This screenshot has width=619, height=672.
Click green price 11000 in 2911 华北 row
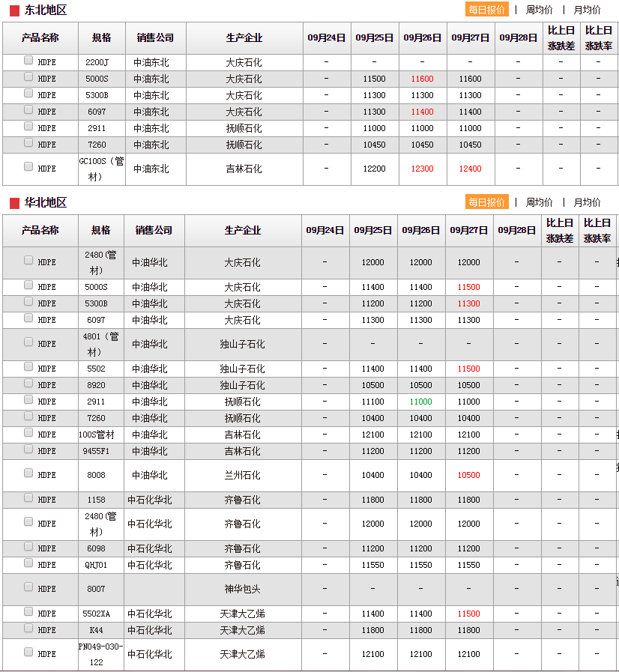pyautogui.click(x=420, y=402)
